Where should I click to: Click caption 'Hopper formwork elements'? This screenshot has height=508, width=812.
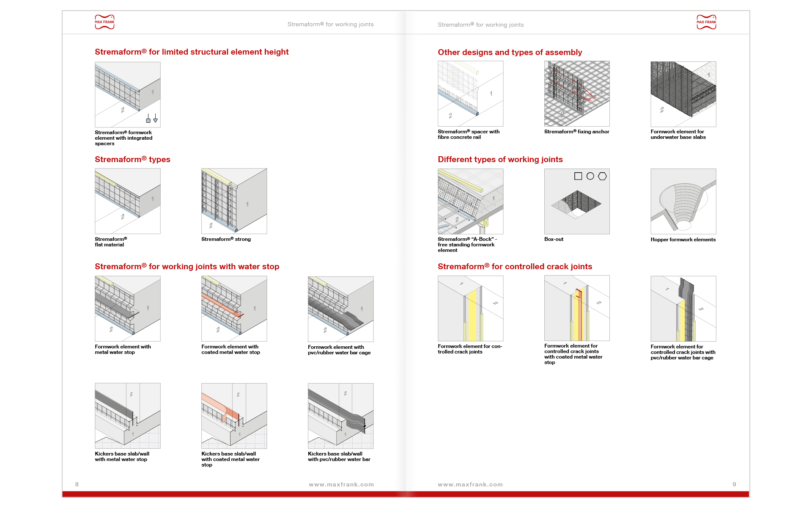pos(683,240)
